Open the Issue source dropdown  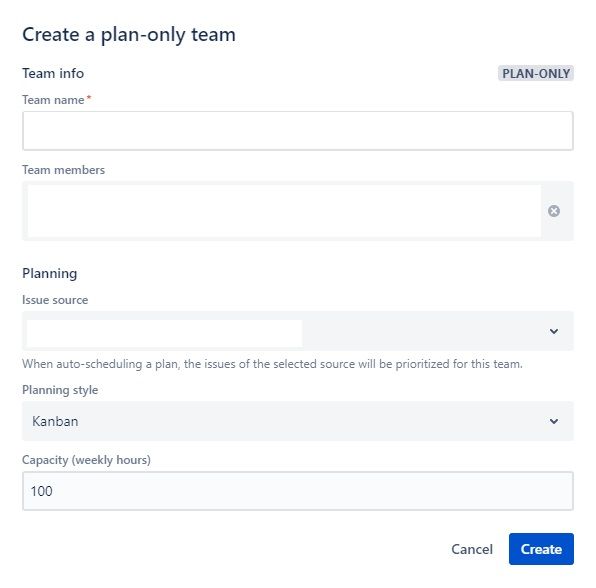pos(298,331)
